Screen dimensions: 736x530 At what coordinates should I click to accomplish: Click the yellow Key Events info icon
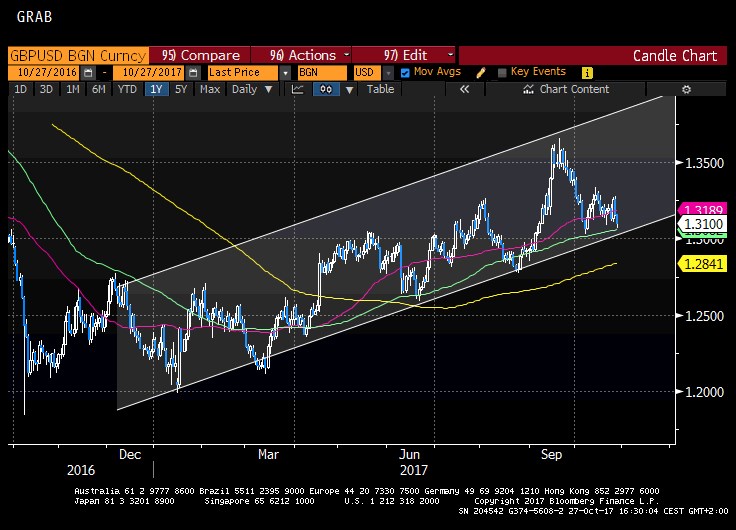pos(587,73)
